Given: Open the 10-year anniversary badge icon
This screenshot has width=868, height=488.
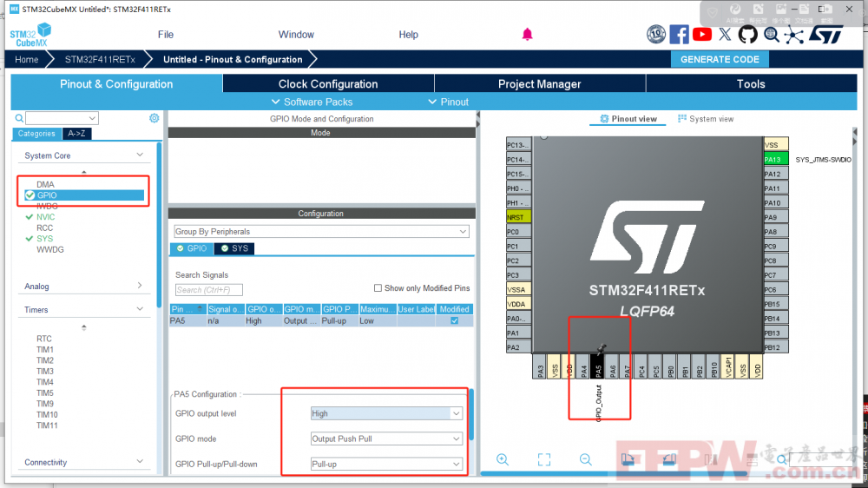Looking at the screenshot, I should click(656, 35).
